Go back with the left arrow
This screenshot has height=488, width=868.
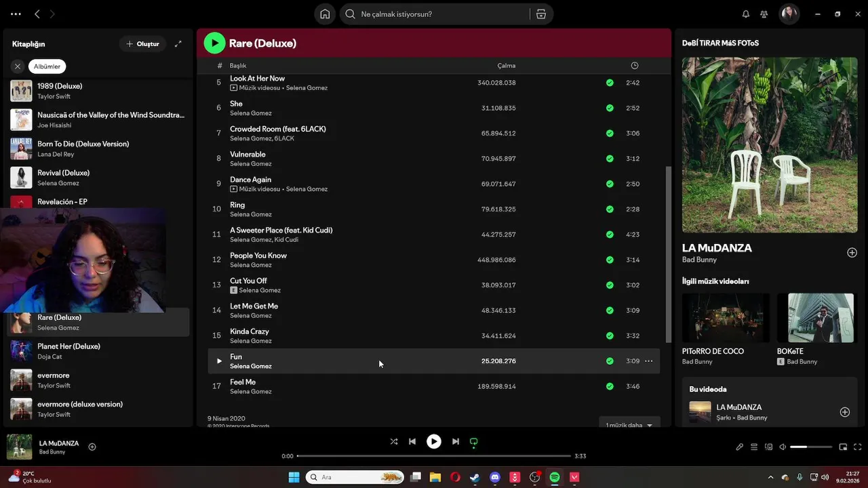tap(37, 14)
